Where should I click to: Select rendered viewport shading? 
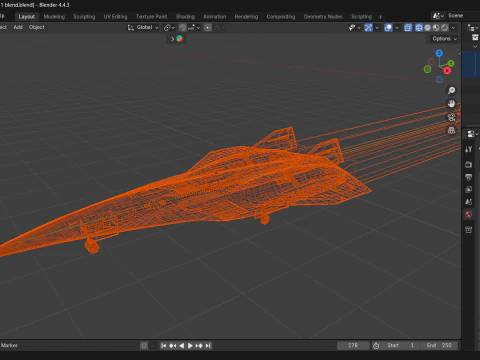click(x=444, y=28)
